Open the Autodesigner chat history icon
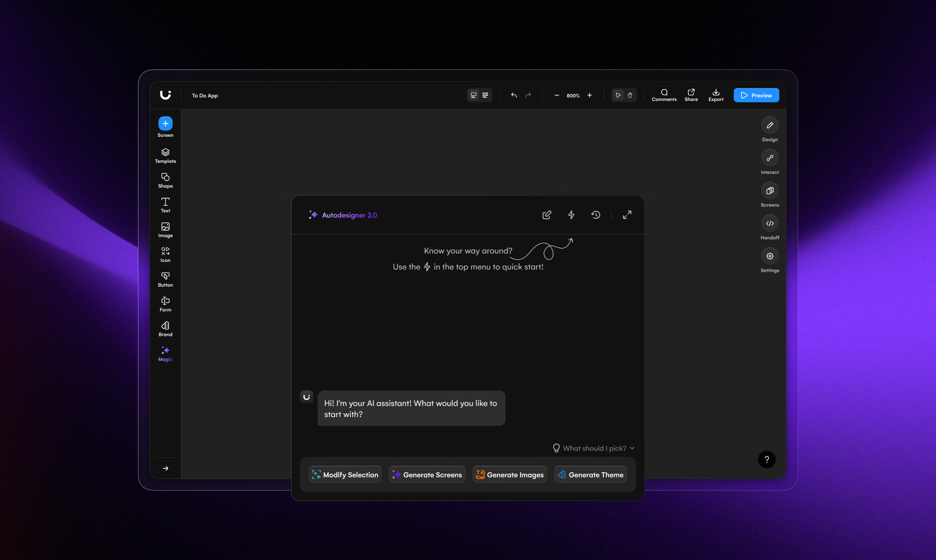 pos(596,215)
